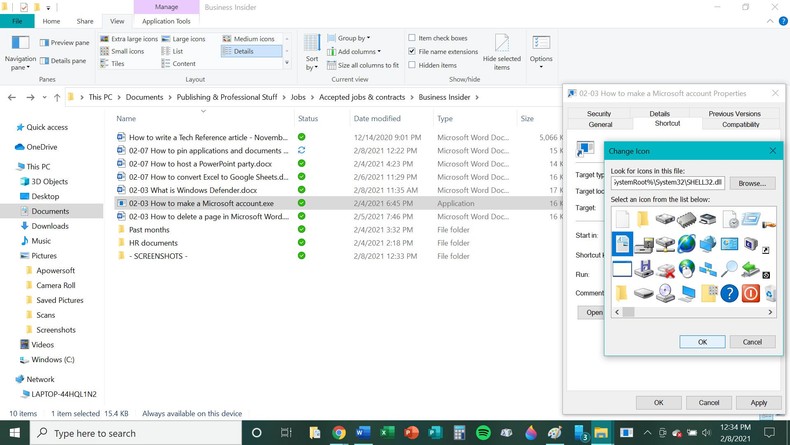The height and width of the screenshot is (445, 790).
Task: Enable Item check boxes option
Action: coord(412,38)
